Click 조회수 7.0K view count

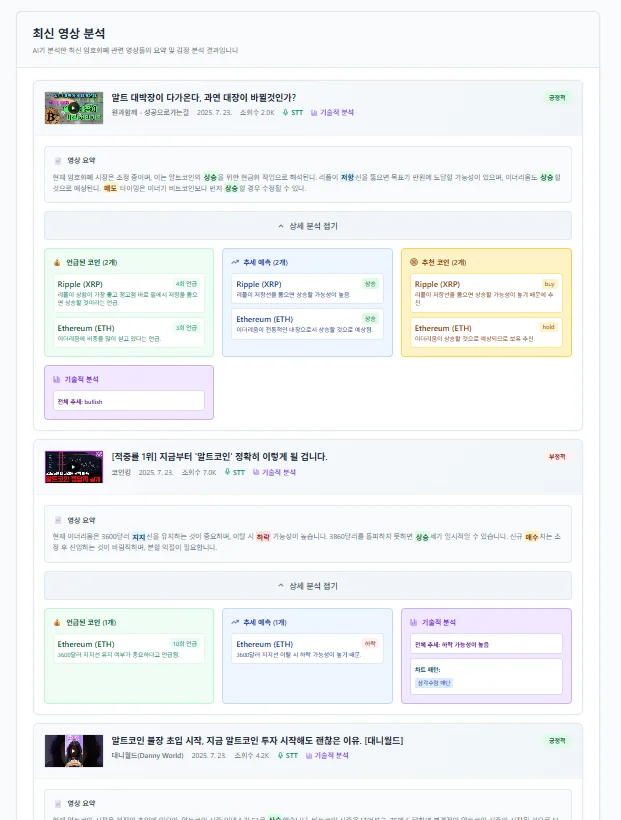point(199,472)
